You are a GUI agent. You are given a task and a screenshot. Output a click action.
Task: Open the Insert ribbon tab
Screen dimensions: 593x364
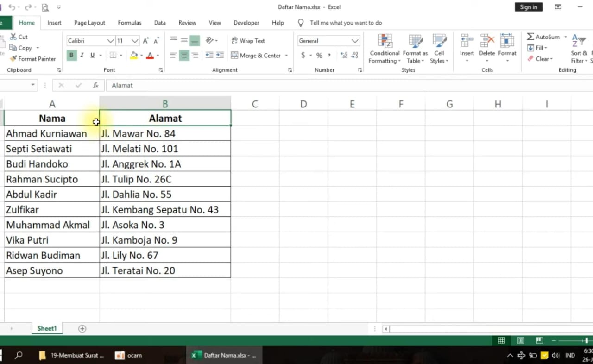click(x=54, y=23)
